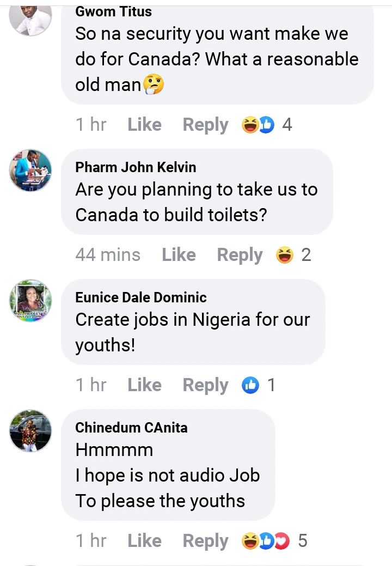View reaction icons on Gwom Titus comment
Viewport: 392px width, 566px height.
(x=258, y=125)
